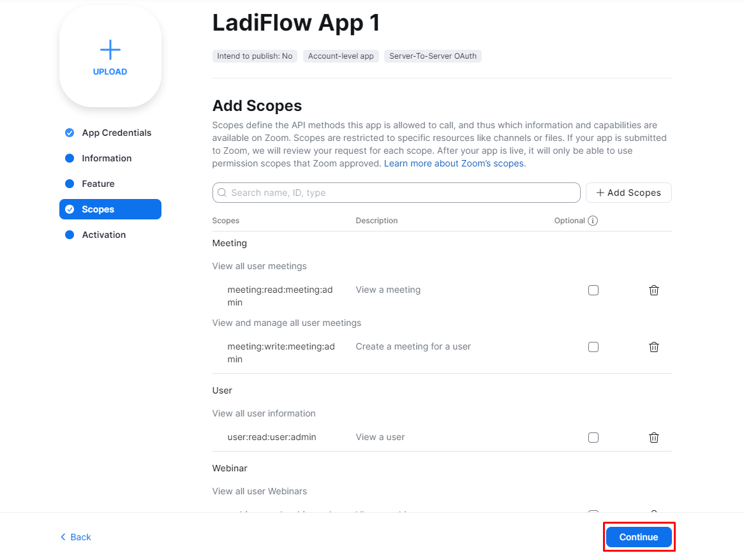
Task: Select the Scopes step in sidebar
Action: pyautogui.click(x=110, y=209)
